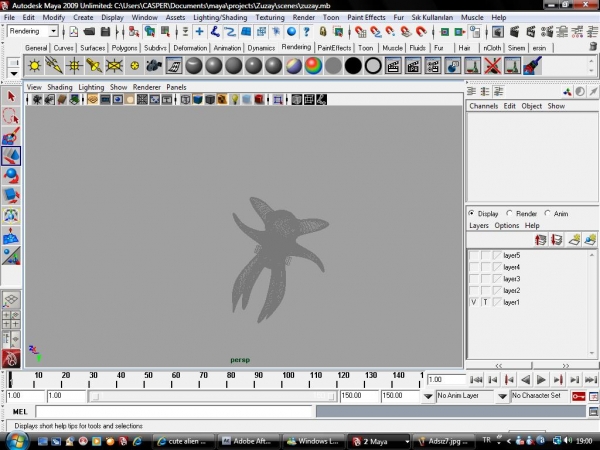Image resolution: width=600 pixels, height=450 pixels.
Task: Toggle use all lights bulb icon
Action: coord(235,100)
